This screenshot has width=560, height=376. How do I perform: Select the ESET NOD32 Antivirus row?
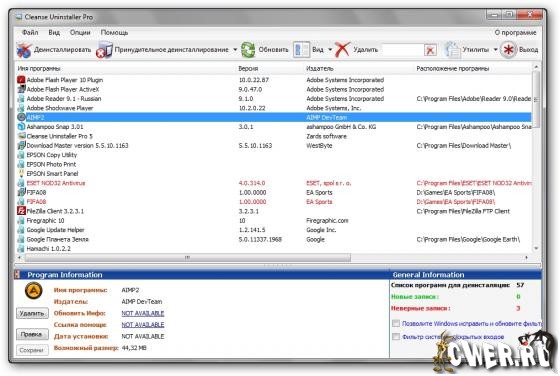click(x=274, y=183)
